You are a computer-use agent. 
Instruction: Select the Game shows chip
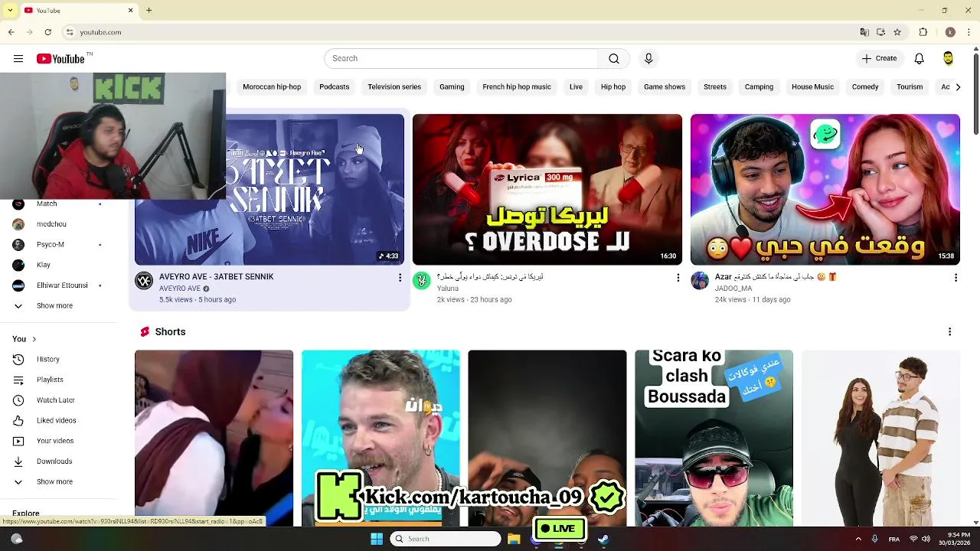tap(665, 87)
